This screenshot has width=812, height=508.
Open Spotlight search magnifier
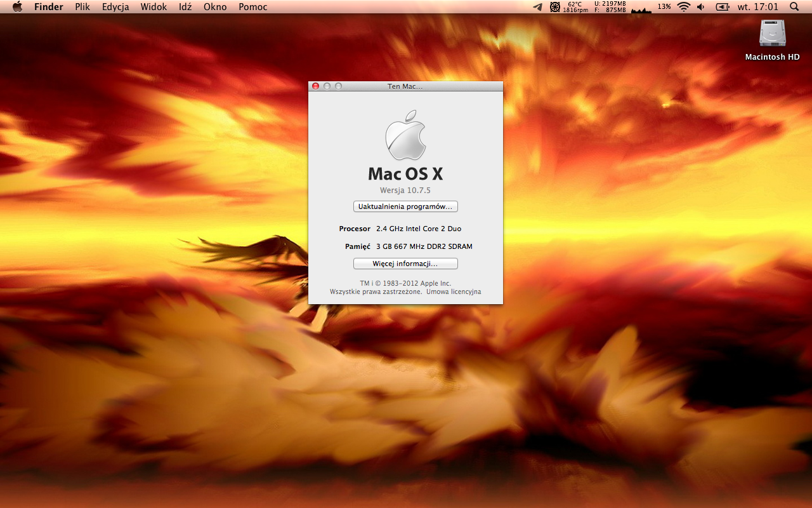[794, 7]
